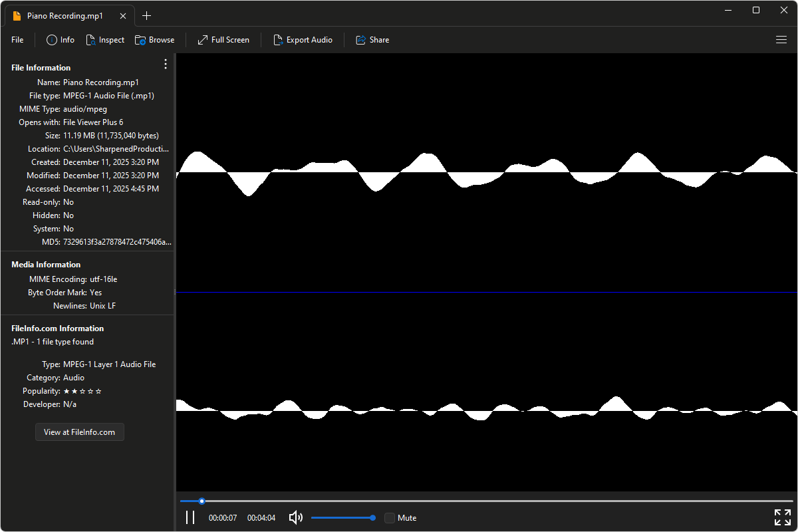Open the hamburger menu
The image size is (798, 532).
781,39
